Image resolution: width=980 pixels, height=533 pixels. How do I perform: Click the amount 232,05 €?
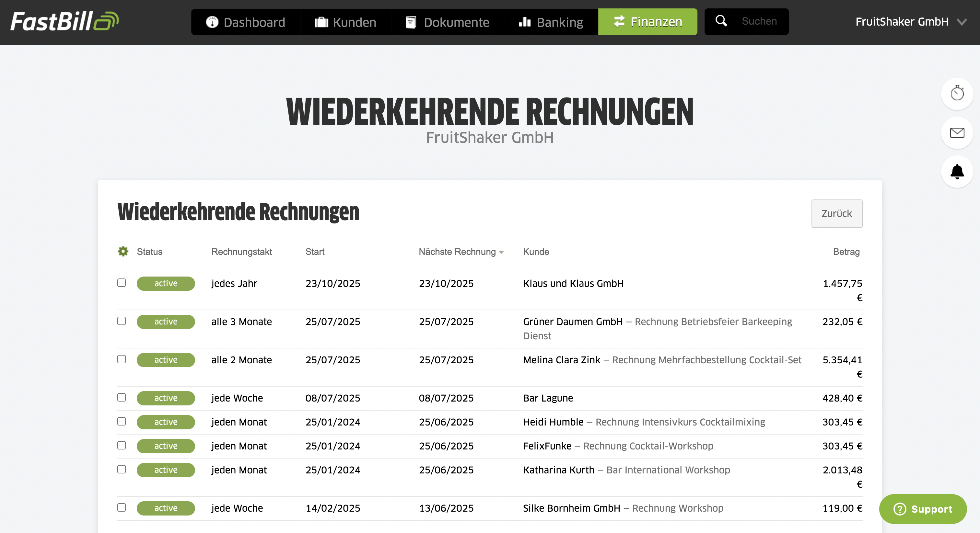point(842,322)
